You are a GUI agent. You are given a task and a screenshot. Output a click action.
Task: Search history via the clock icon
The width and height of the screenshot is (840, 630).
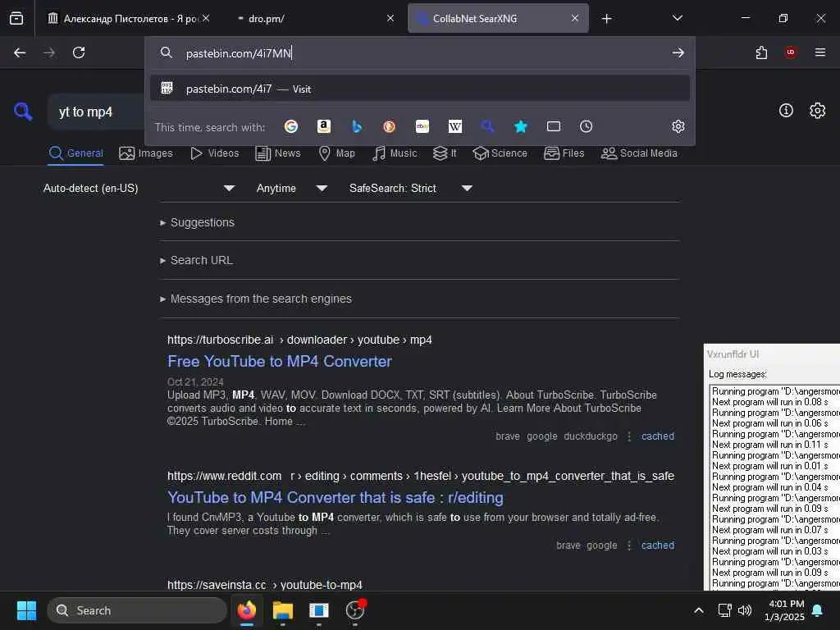pos(586,126)
